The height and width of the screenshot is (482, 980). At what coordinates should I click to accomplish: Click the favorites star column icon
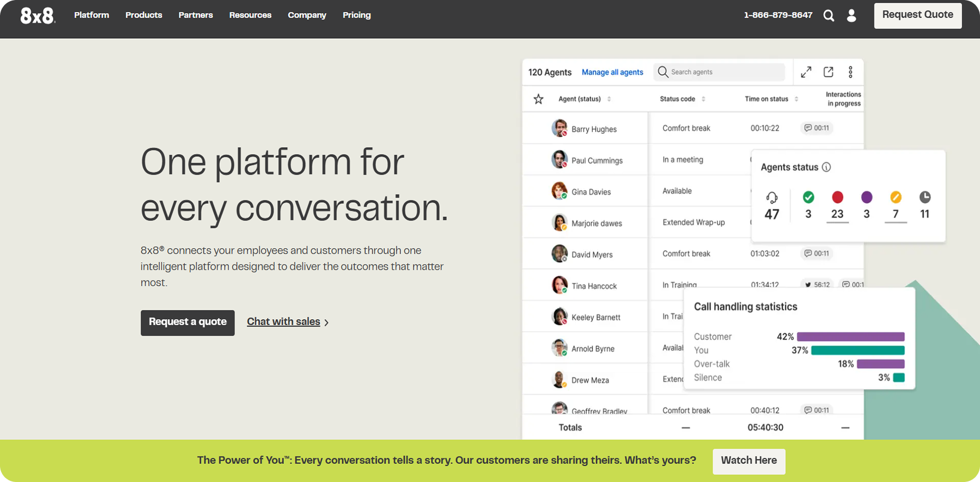tap(539, 99)
